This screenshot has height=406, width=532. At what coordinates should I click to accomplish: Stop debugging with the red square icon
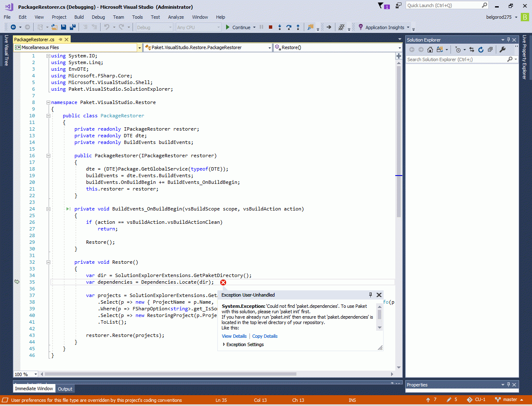click(271, 27)
